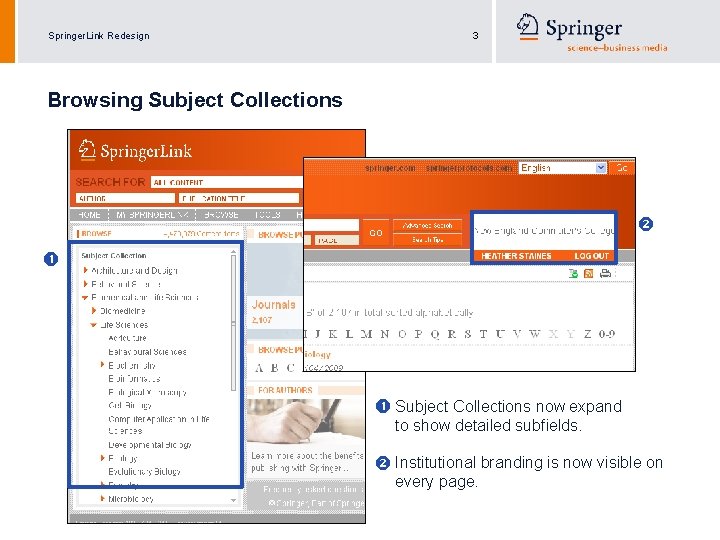Open the Journals 2,107 link

pyautogui.click(x=273, y=311)
